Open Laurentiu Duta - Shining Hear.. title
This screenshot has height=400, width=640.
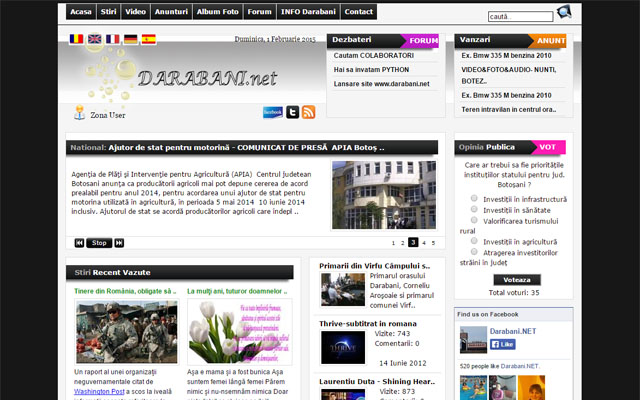377,382
